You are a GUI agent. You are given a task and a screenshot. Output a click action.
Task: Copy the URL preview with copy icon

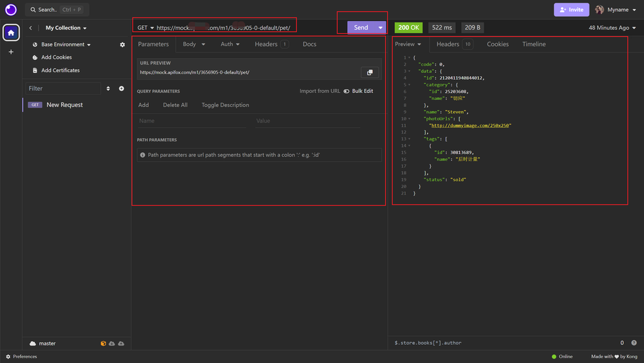[x=370, y=72]
